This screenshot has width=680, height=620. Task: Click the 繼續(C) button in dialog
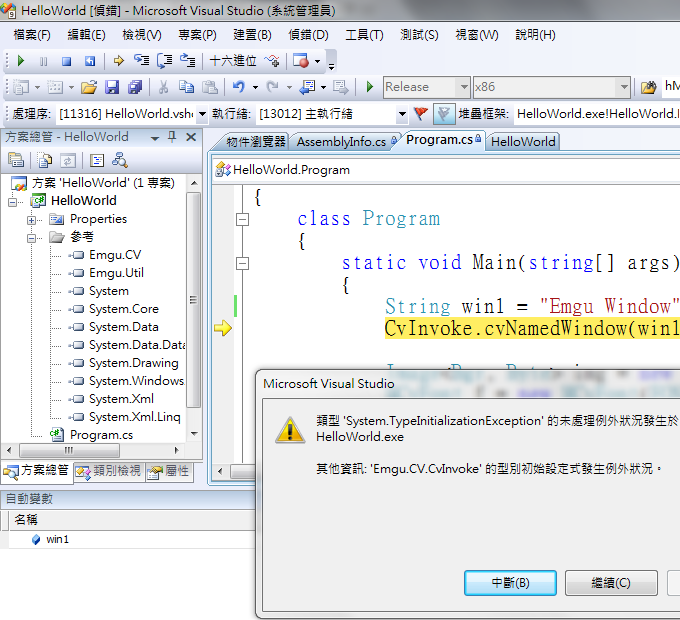click(x=611, y=583)
